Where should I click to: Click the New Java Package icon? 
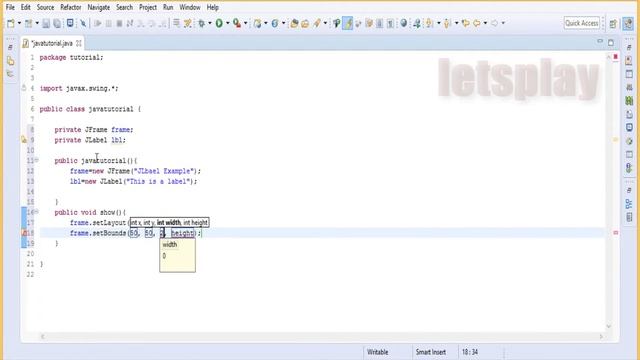[257, 23]
